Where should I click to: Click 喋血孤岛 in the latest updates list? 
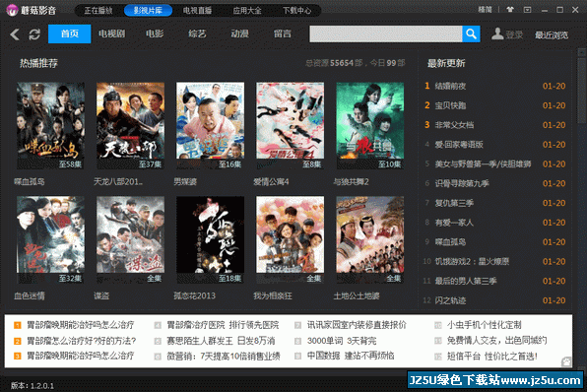point(450,242)
